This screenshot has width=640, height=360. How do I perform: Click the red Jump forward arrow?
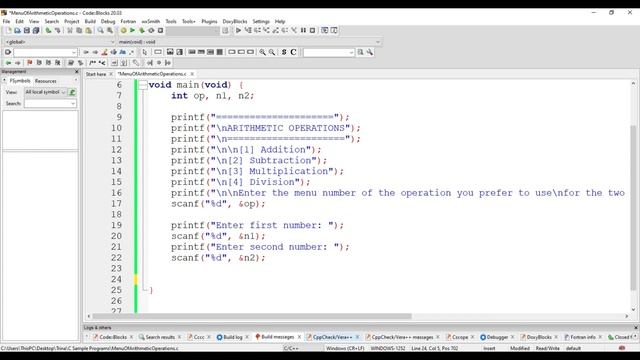pyautogui.click(x=18, y=63)
